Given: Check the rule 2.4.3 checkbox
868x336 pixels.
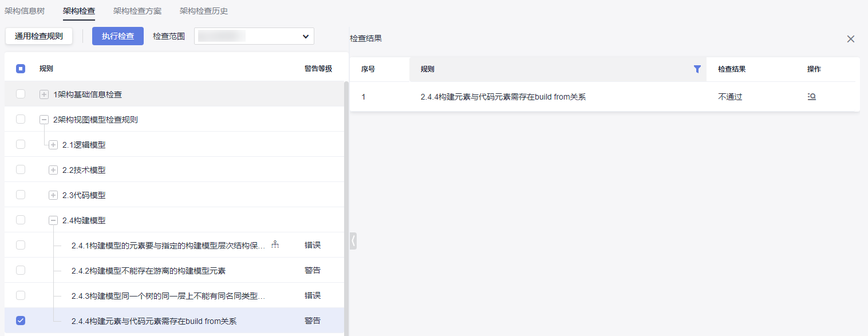Looking at the screenshot, I should tap(21, 295).
